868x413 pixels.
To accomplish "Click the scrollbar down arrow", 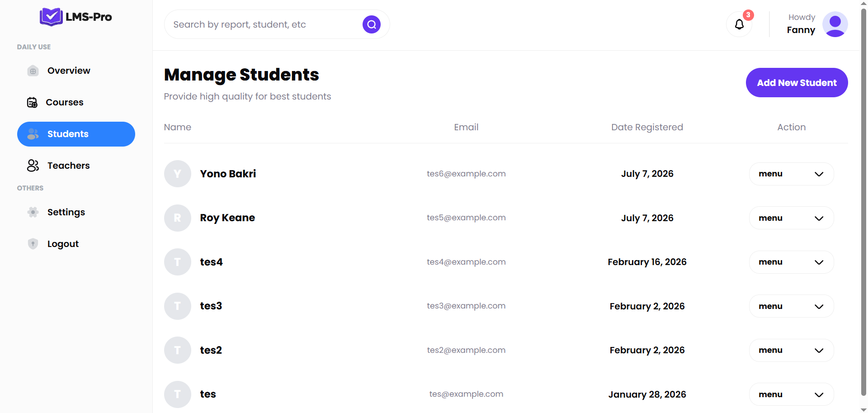I will 863,409.
